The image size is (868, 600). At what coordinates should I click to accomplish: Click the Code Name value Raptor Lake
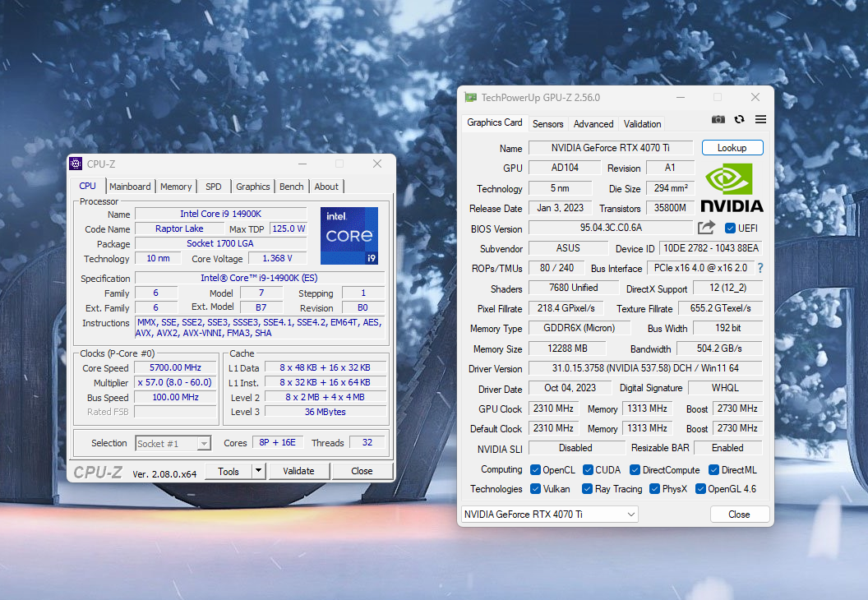(x=179, y=228)
